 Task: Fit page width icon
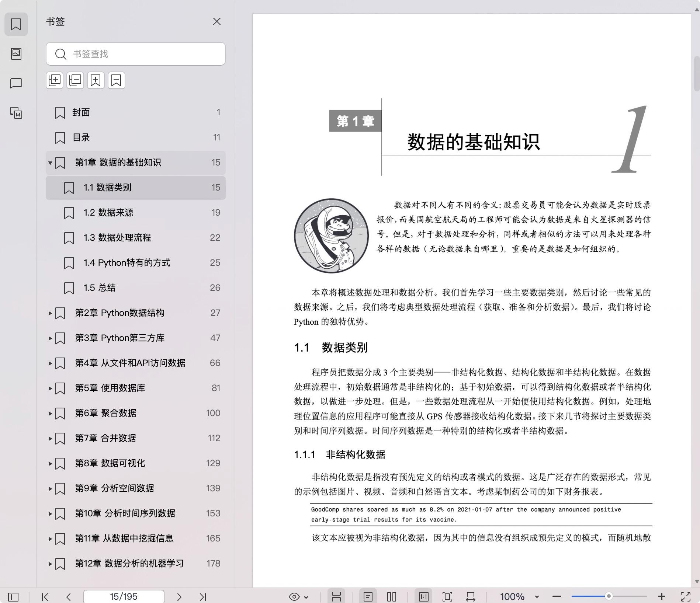point(471,597)
